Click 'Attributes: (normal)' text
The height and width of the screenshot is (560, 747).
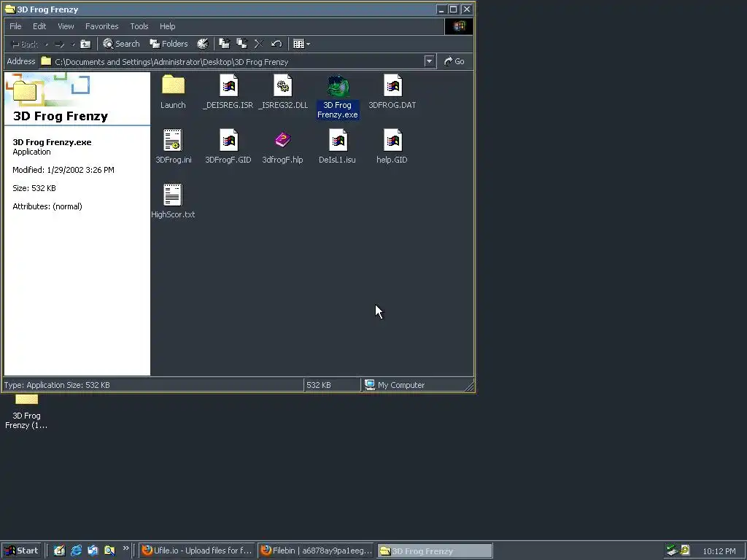(x=47, y=206)
